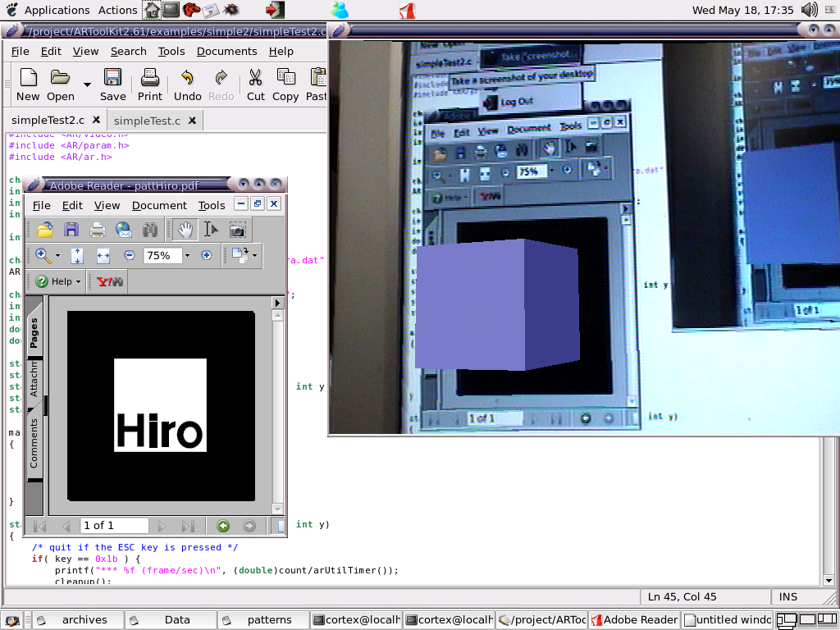Click Copy in the editor toolbar
The height and width of the screenshot is (630, 840).
[285, 84]
